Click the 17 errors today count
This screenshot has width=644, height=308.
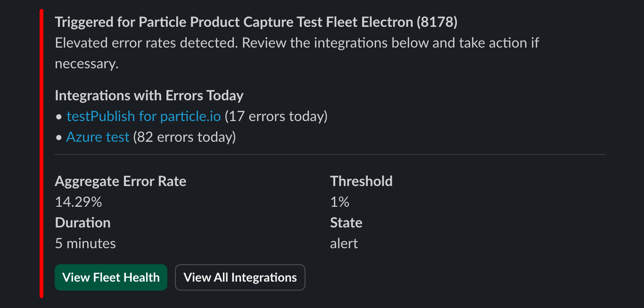pyautogui.click(x=276, y=116)
